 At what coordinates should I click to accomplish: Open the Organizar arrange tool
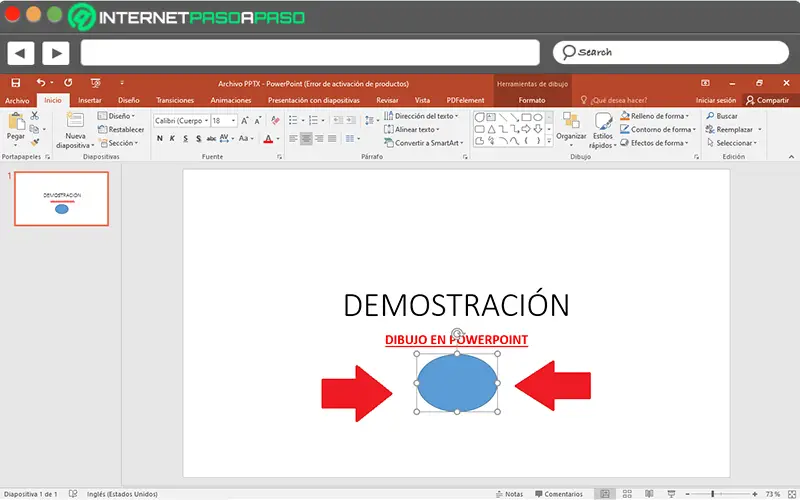click(x=571, y=126)
